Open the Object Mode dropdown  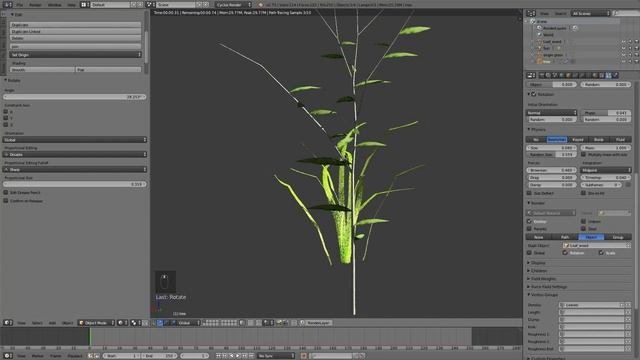tap(97, 322)
